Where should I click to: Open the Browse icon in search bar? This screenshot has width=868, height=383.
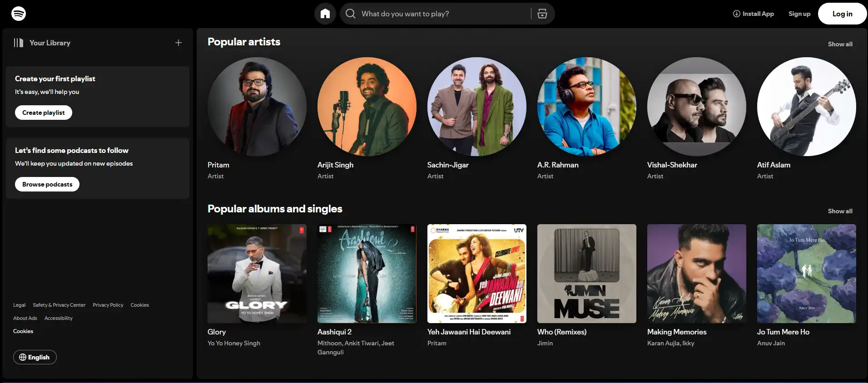[542, 14]
